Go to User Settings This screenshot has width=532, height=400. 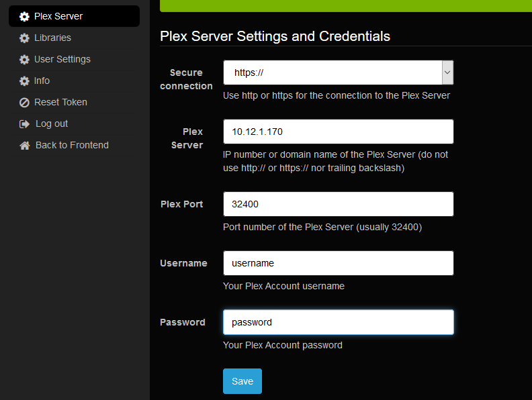[75, 59]
